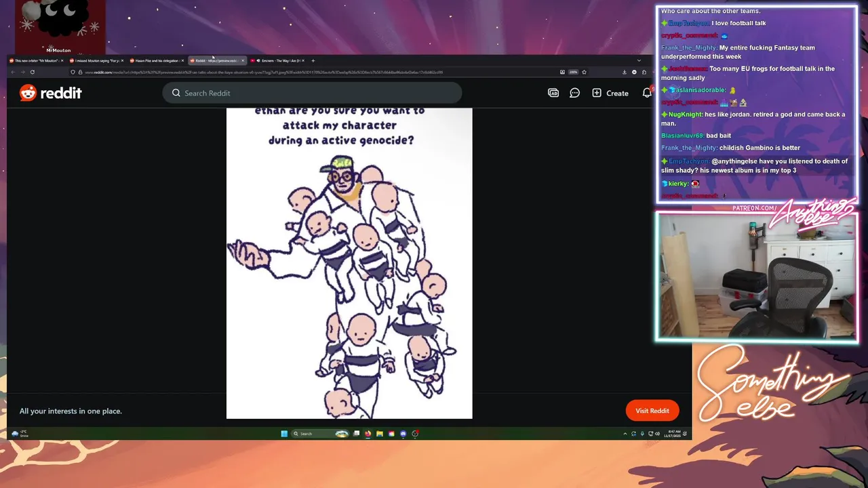
Task: Expand the system tray hidden icons chevron
Action: (x=625, y=434)
